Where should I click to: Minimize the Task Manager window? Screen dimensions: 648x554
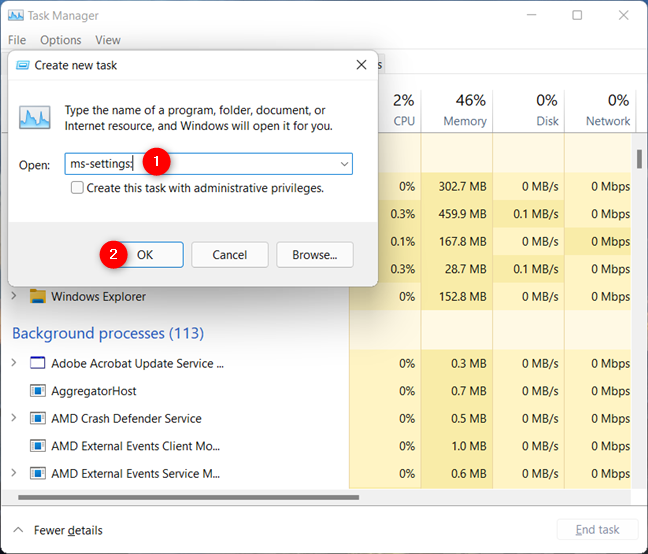click(x=531, y=15)
